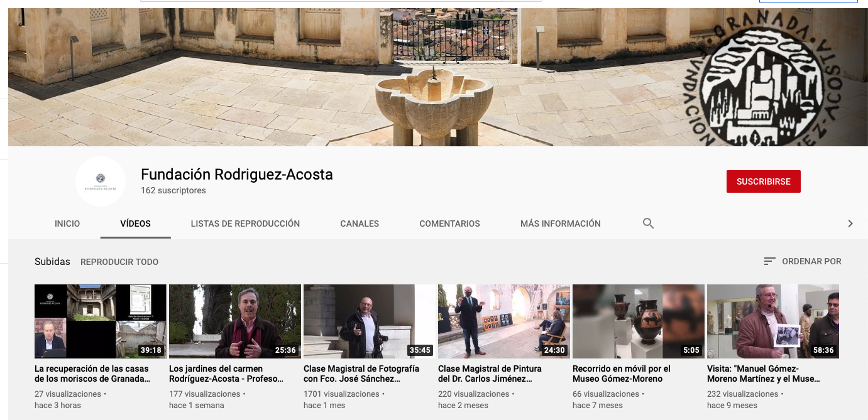
Task: Open the 24:30 Pintura class thumbnail
Action: pos(504,321)
